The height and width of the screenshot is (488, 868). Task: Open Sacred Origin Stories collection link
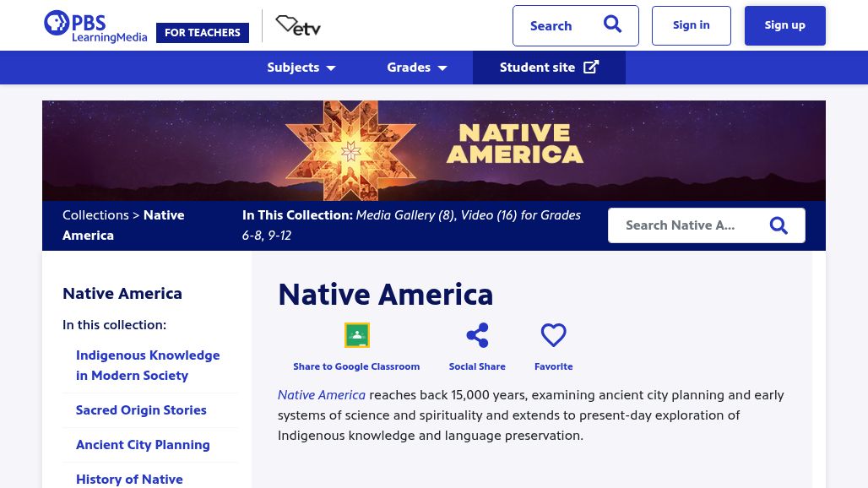[141, 410]
